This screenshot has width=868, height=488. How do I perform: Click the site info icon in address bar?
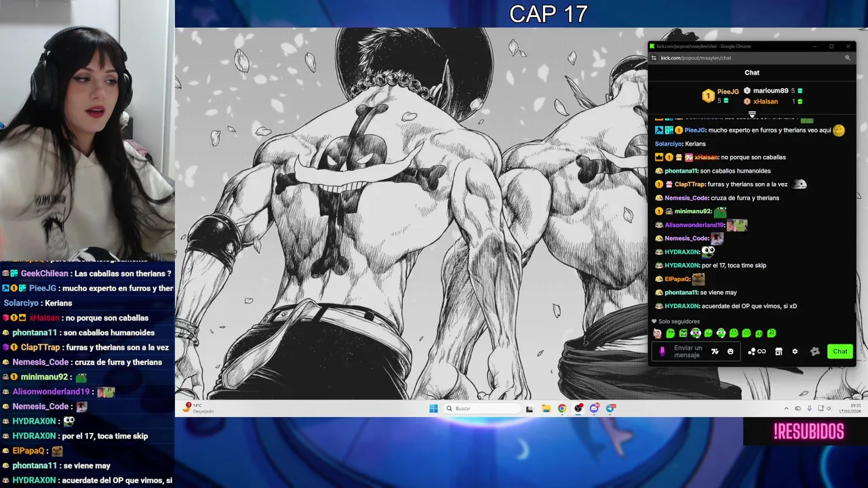pos(654,58)
